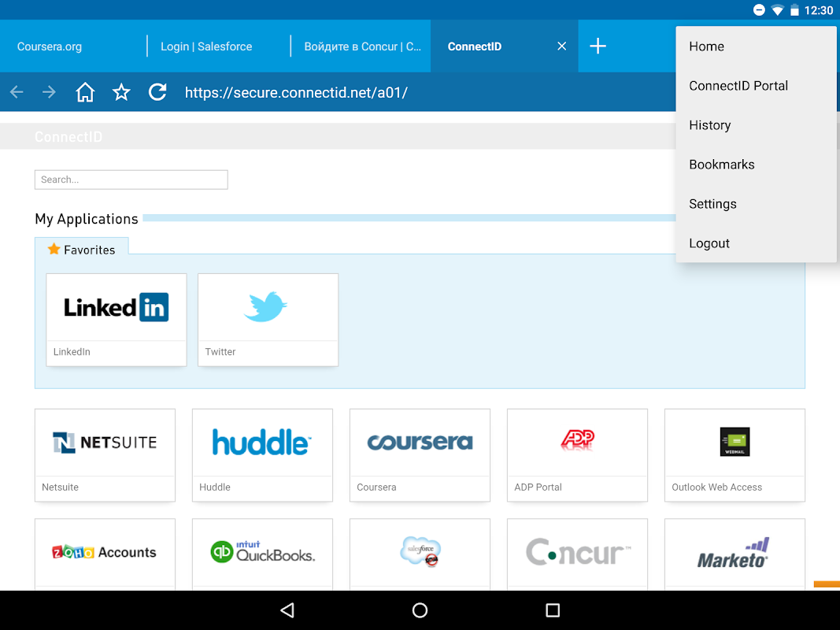Launch the ADP Portal application tile
Image resolution: width=840 pixels, height=630 pixels.
point(578,455)
